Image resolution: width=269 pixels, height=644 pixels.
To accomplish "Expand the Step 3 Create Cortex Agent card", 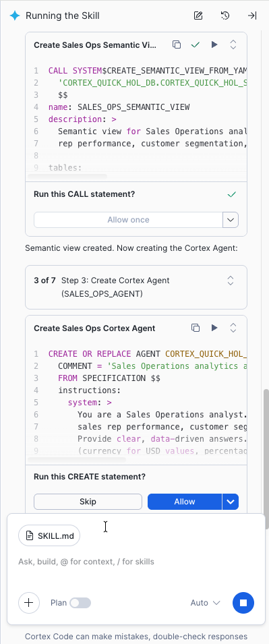I will pyautogui.click(x=231, y=281).
